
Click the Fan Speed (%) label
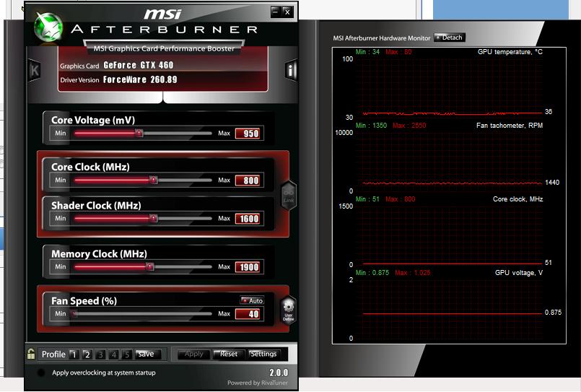point(84,301)
